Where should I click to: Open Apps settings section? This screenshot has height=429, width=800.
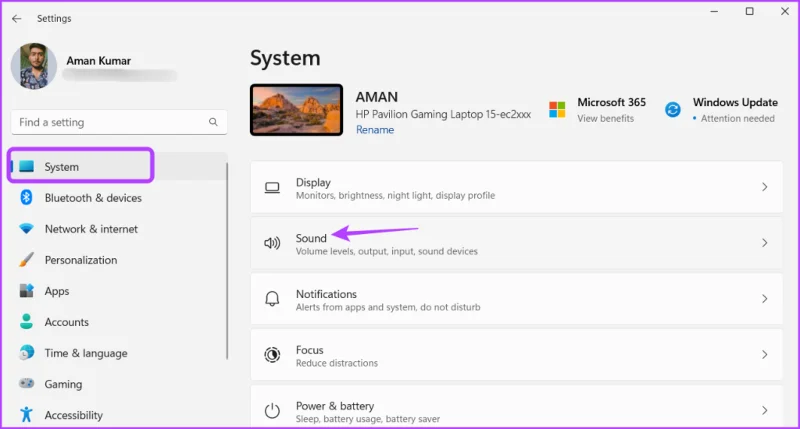tap(57, 291)
